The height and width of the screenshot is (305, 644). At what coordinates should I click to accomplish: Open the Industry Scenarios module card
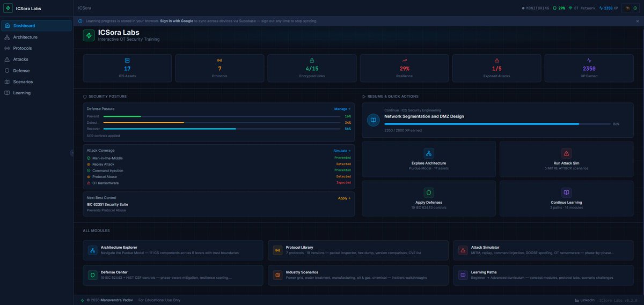[358, 275]
